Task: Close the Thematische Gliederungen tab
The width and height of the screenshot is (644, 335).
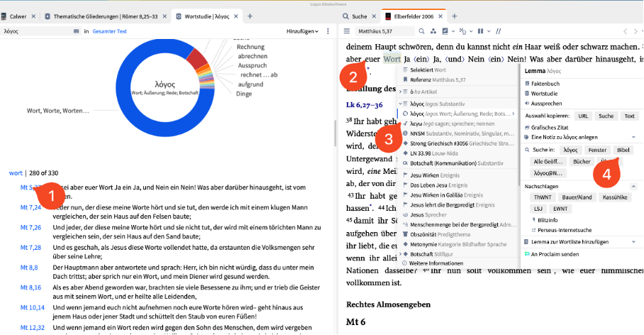Action: point(165,16)
